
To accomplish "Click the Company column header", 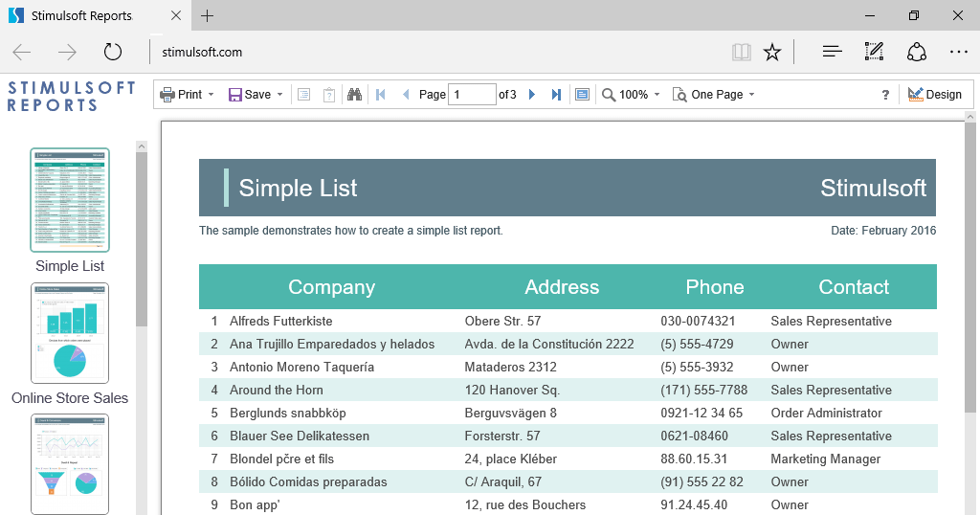I will [332, 287].
